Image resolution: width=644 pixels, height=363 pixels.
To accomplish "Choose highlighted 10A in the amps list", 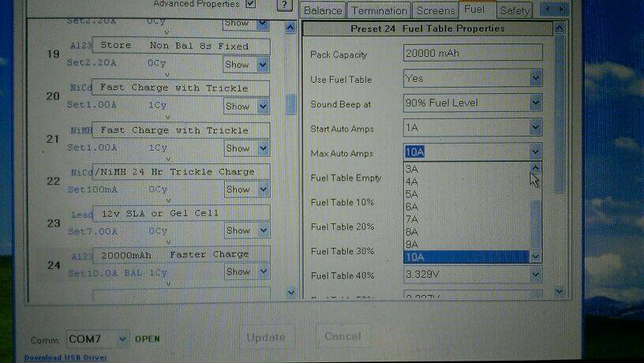I will [466, 257].
